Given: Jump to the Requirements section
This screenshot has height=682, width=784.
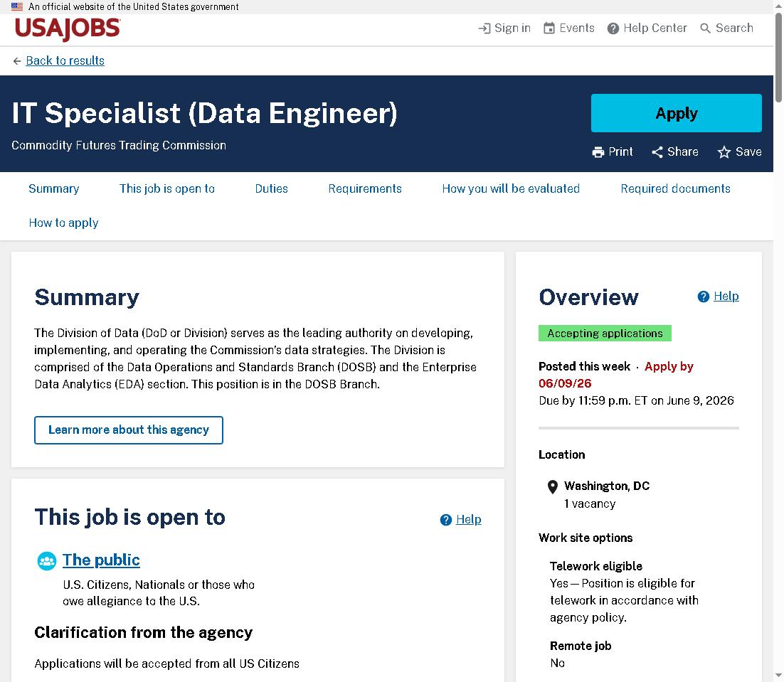Looking at the screenshot, I should [365, 189].
